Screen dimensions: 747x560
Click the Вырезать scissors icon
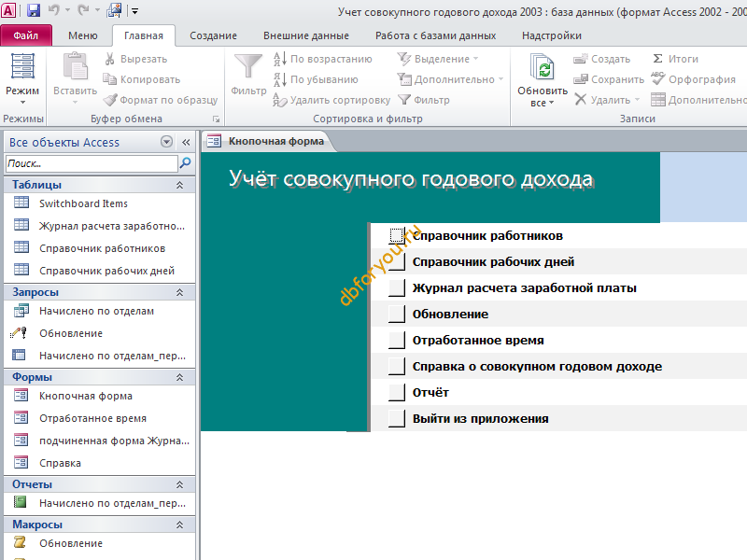[109, 59]
